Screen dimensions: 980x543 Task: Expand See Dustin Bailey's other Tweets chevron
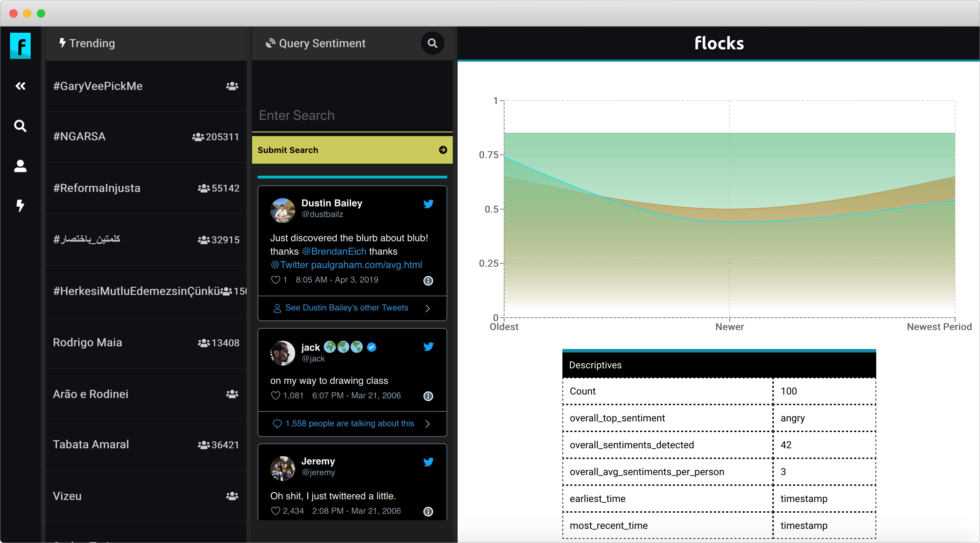coord(428,308)
